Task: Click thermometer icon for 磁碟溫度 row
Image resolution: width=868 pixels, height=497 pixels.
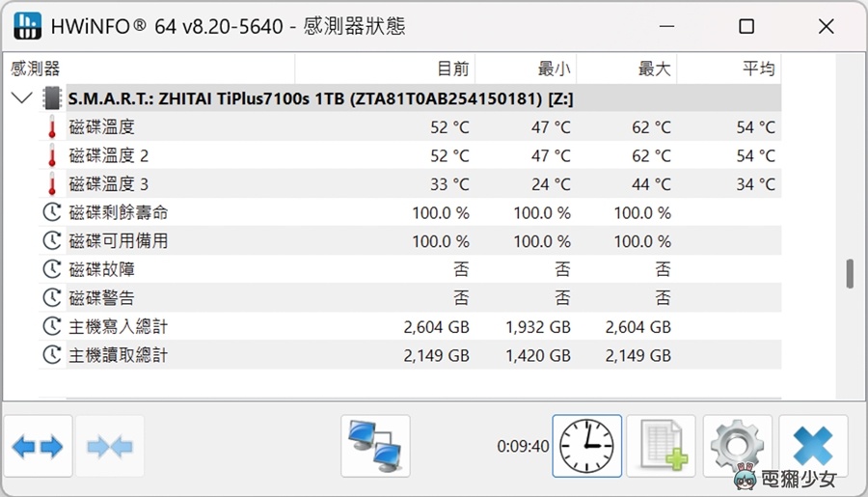Action: pos(52,126)
